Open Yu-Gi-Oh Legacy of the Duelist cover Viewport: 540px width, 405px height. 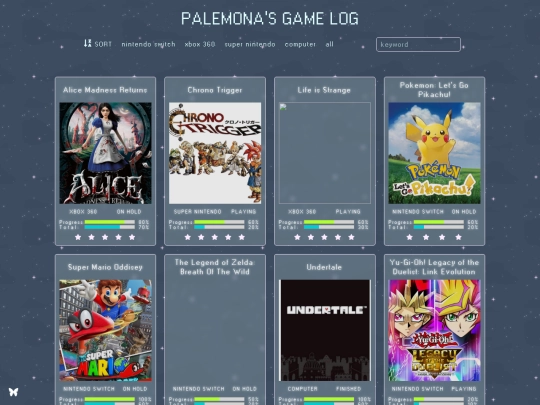(x=434, y=330)
